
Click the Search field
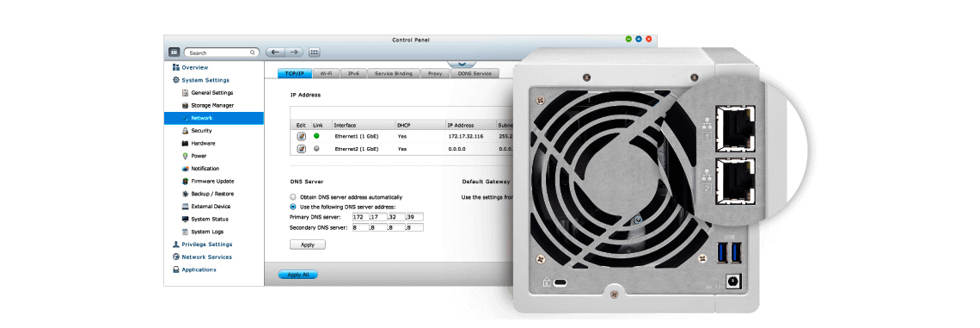pyautogui.click(x=222, y=53)
